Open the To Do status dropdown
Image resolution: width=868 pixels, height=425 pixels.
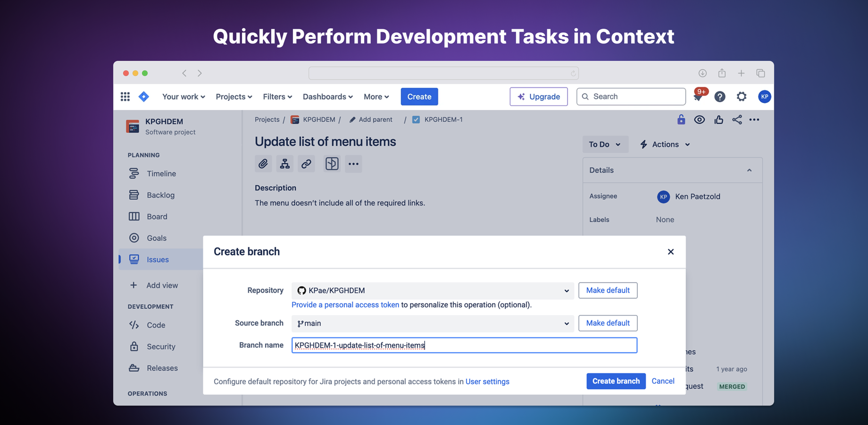point(605,144)
